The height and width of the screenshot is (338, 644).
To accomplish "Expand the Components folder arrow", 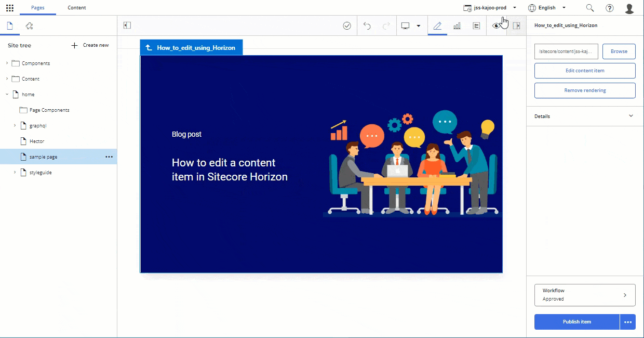I will click(x=7, y=63).
